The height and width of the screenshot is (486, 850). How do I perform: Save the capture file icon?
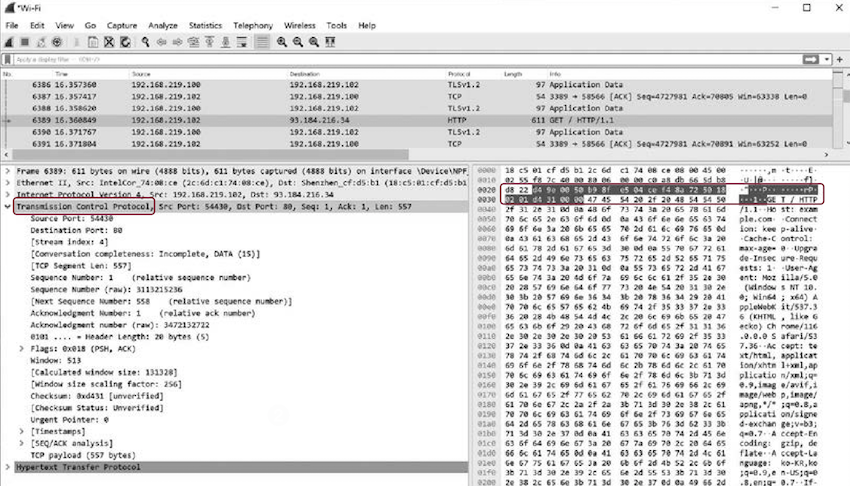[93, 42]
